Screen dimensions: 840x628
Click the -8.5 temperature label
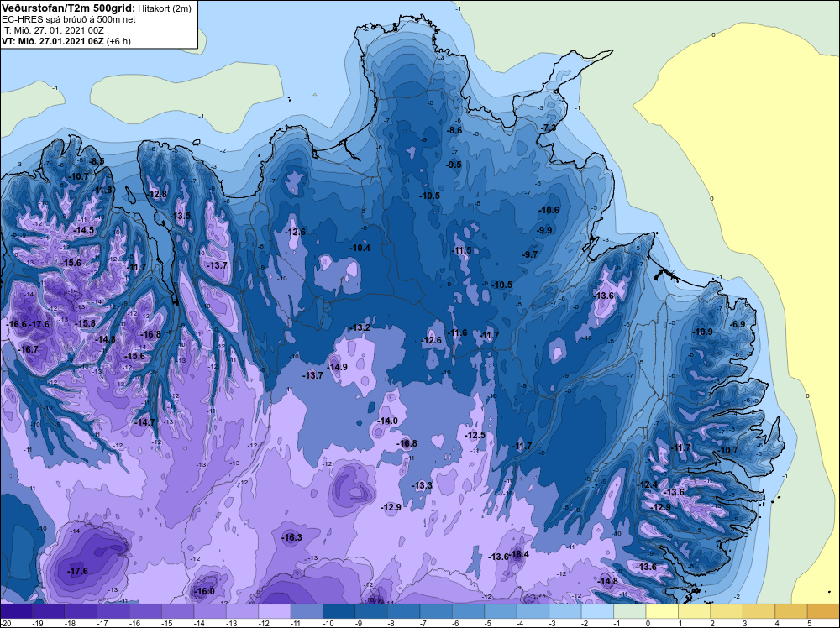click(x=97, y=161)
